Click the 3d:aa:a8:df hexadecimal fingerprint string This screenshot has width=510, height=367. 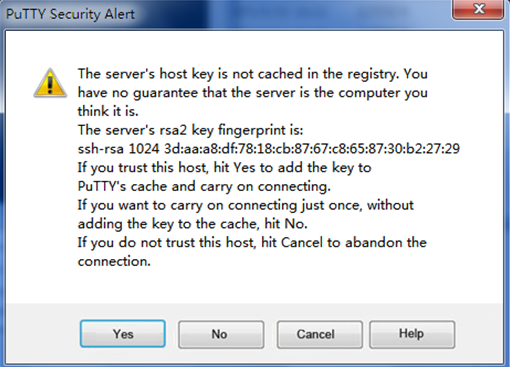[312, 149]
